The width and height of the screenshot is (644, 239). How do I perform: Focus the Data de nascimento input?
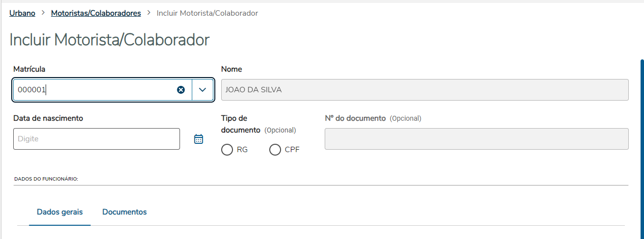(x=97, y=139)
